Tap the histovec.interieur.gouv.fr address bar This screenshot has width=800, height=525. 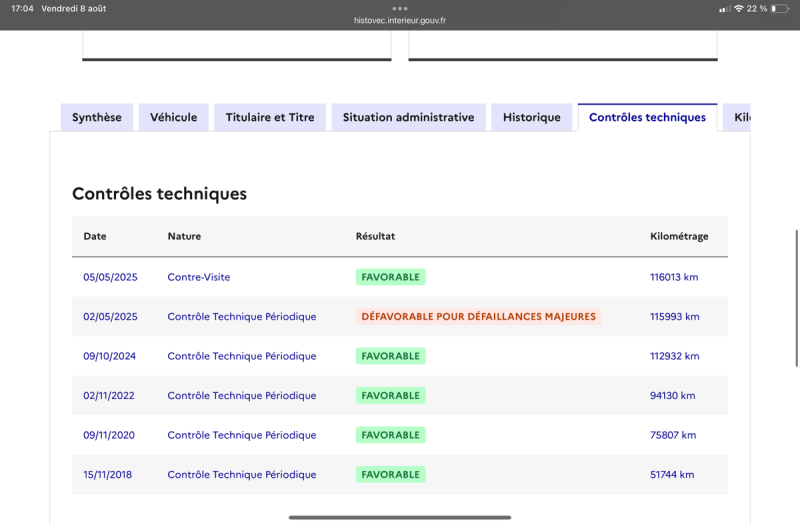[x=400, y=20]
